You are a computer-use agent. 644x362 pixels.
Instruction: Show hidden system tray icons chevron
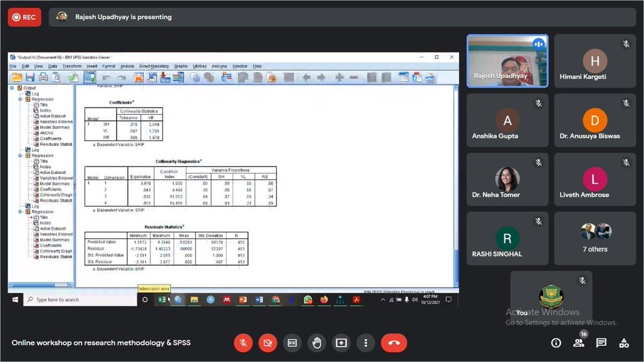(383, 300)
